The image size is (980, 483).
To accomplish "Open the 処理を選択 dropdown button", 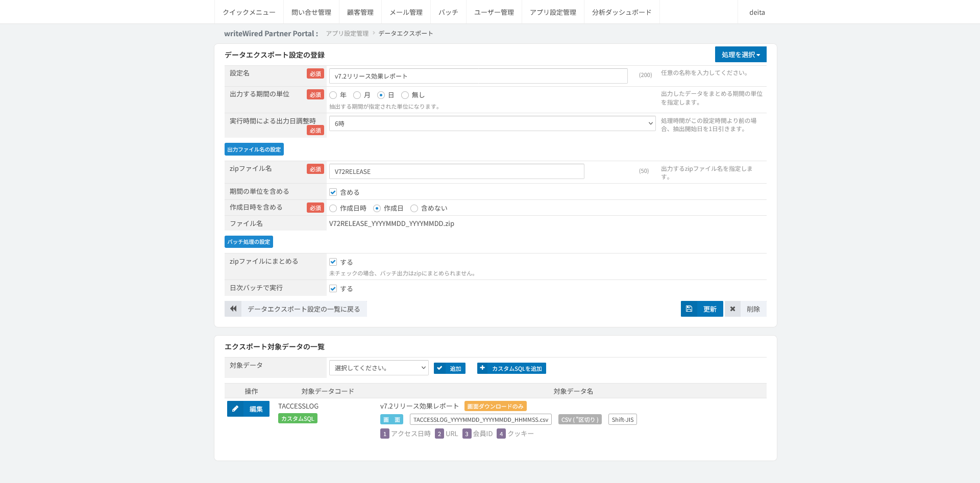I will (x=741, y=55).
